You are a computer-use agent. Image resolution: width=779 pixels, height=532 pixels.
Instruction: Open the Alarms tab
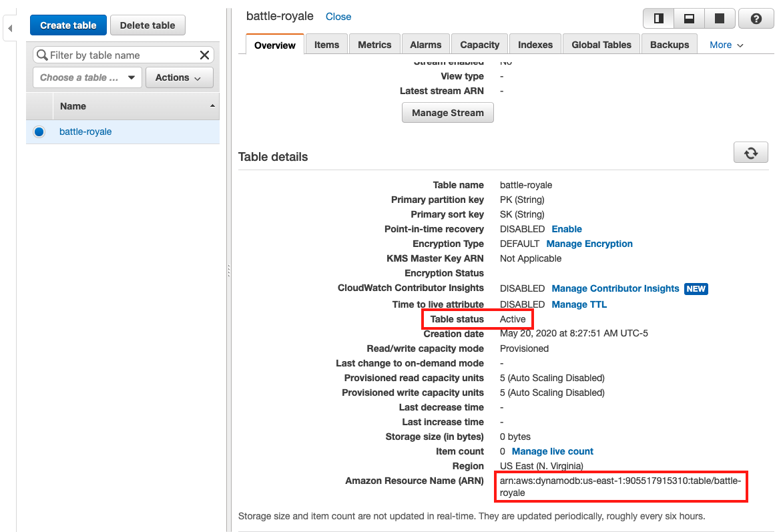coord(425,45)
